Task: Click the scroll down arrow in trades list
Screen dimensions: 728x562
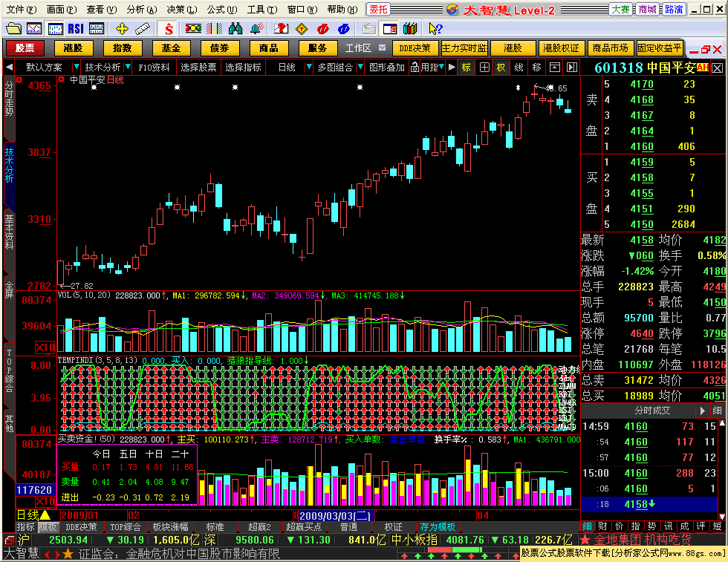Action: pyautogui.click(x=722, y=517)
